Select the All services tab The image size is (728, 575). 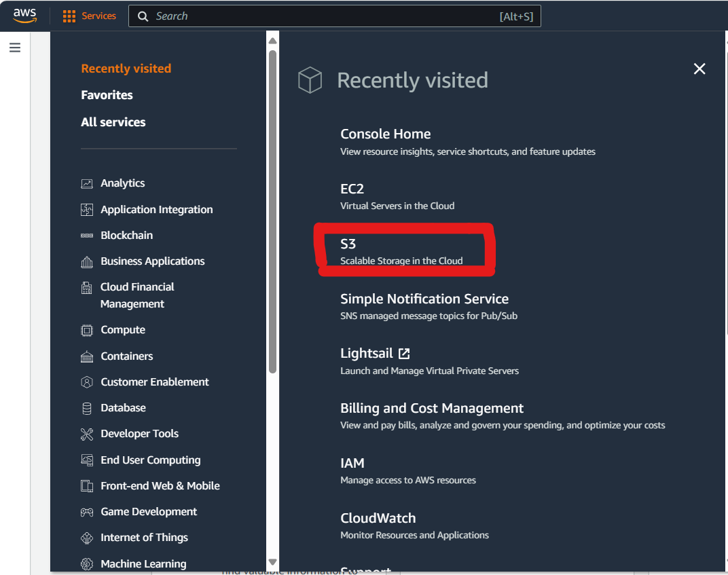(x=113, y=122)
